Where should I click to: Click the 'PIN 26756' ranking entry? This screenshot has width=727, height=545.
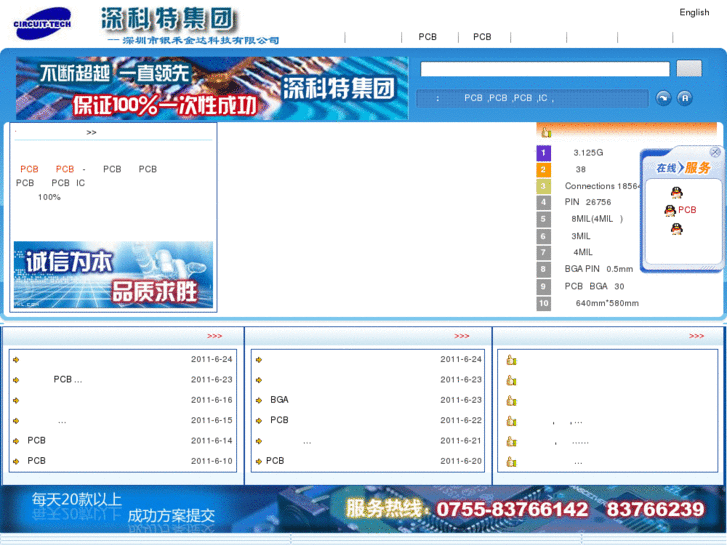click(x=588, y=202)
